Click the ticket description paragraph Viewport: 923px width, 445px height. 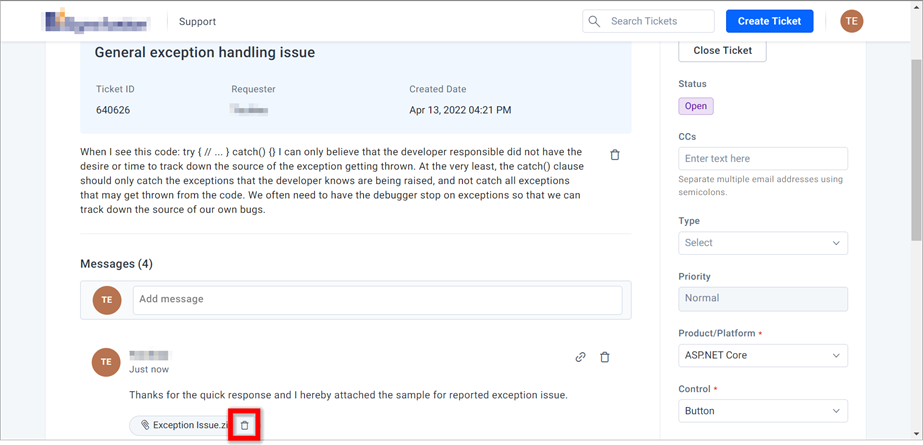(x=331, y=181)
